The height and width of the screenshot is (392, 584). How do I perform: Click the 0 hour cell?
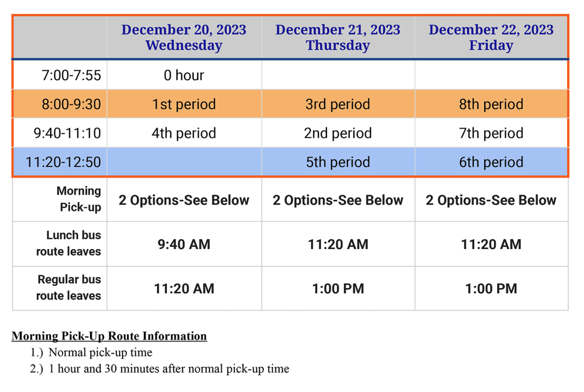pyautogui.click(x=183, y=75)
